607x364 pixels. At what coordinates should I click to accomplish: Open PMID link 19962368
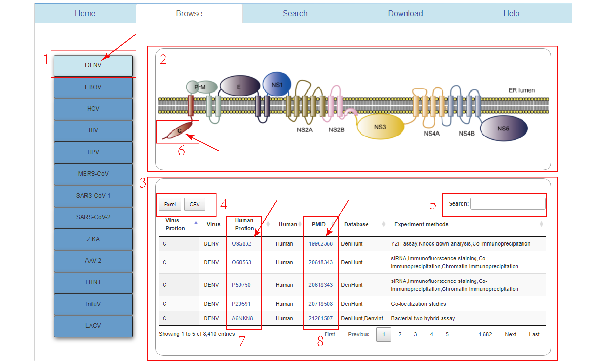coord(320,244)
